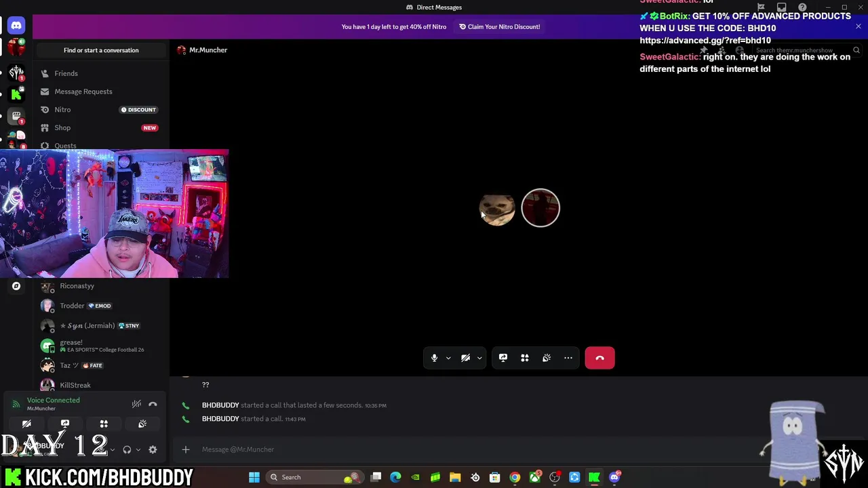
Task: Open Discord from taskbar
Action: [614, 477]
